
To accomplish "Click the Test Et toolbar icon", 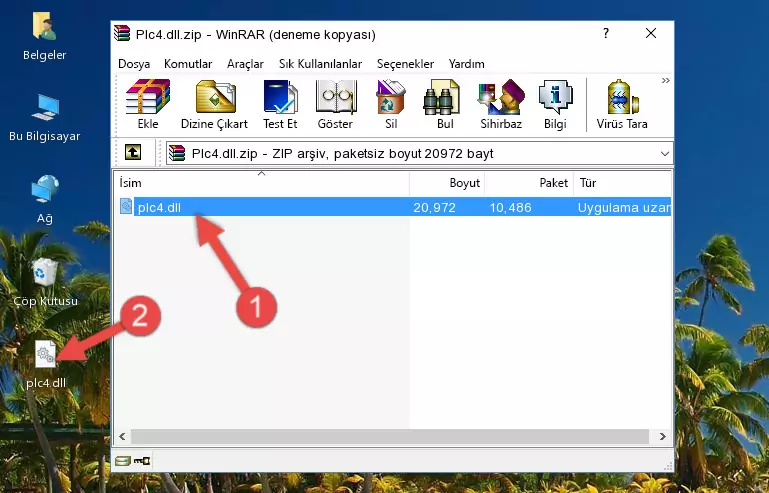I will tap(280, 104).
